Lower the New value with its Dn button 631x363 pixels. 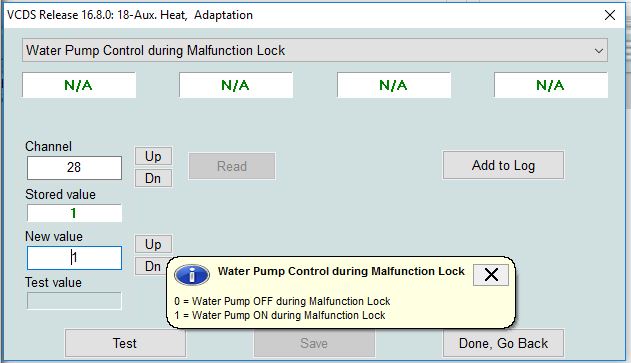[x=151, y=266]
